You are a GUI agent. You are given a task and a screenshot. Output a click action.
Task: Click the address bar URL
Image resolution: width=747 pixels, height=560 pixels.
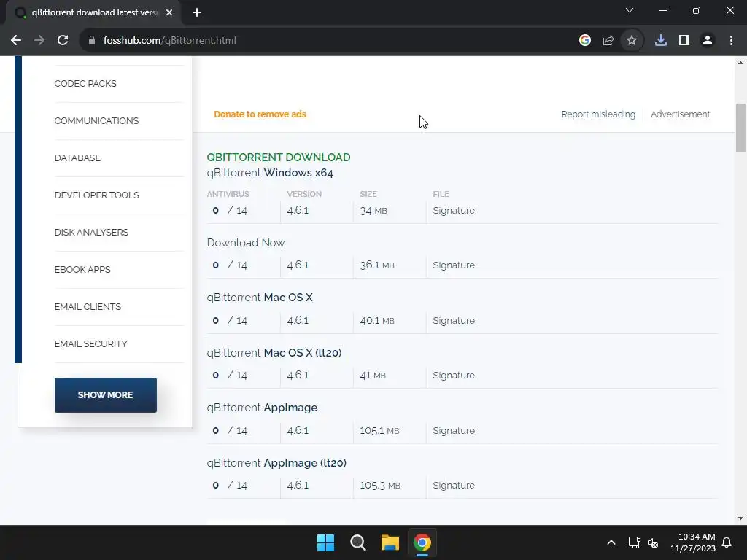click(x=169, y=41)
